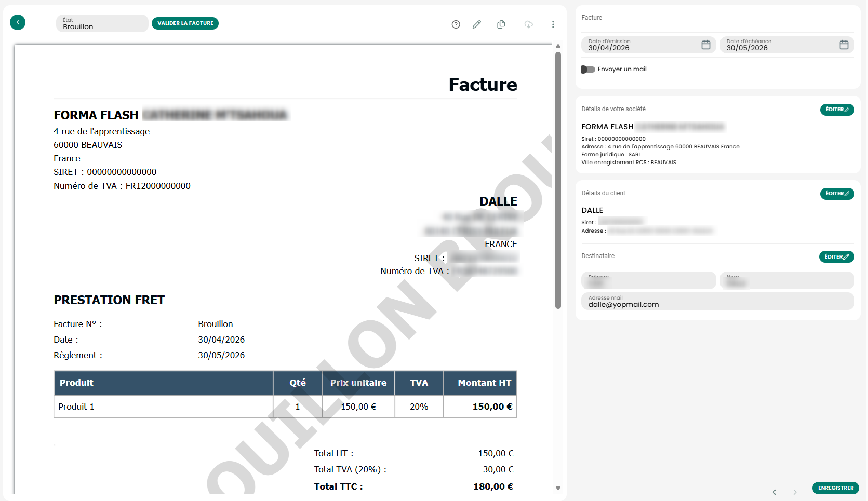Screen dimensions: 868x501
Task: Go back using the green arrow button
Action: point(18,22)
